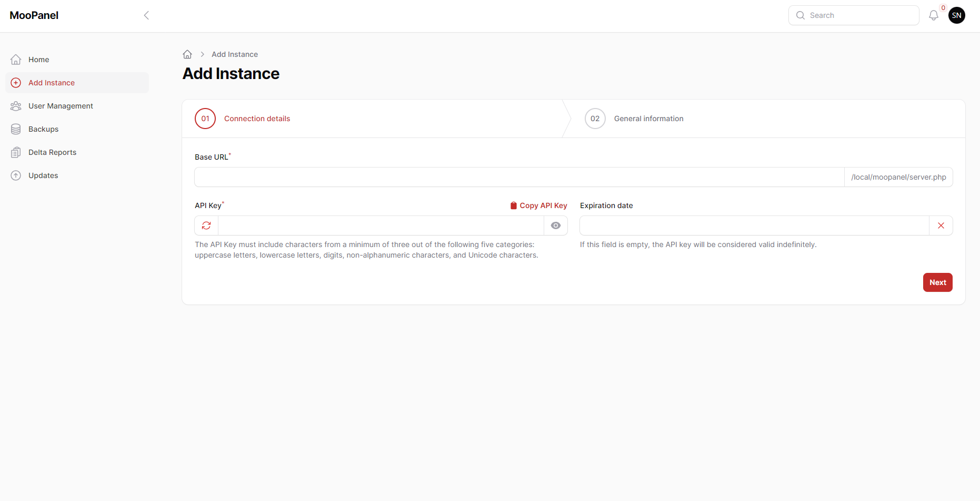Screen dimensions: 980x501
Task: Open notifications bell icon
Action: tap(934, 15)
